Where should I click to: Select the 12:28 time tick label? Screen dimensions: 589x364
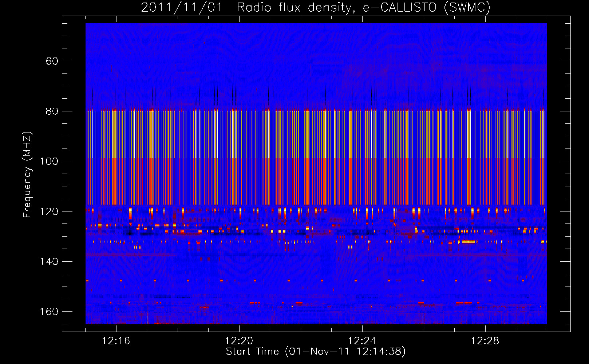(485, 341)
